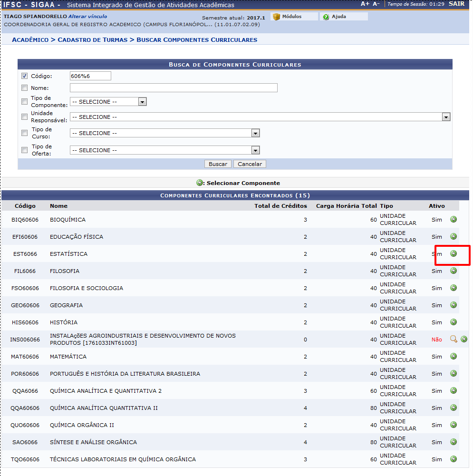Uncheck the Código filter checkbox
The height and width of the screenshot is (476, 473).
click(x=25, y=76)
